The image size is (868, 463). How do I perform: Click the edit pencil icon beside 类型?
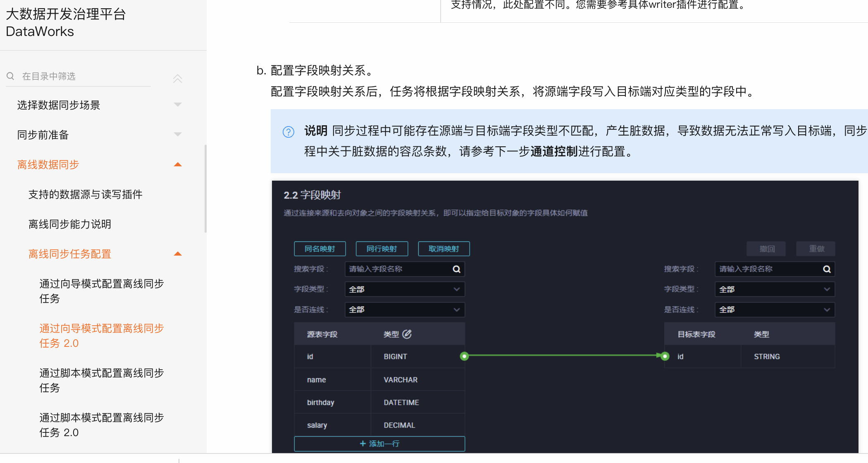point(407,334)
